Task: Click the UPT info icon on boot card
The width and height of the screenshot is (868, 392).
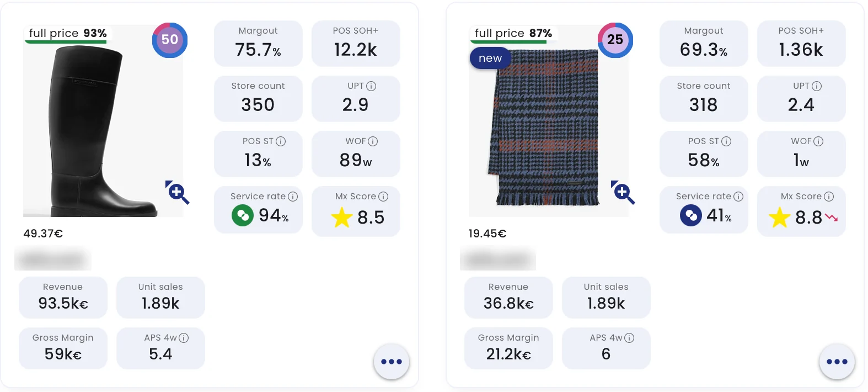Action: pos(371,86)
